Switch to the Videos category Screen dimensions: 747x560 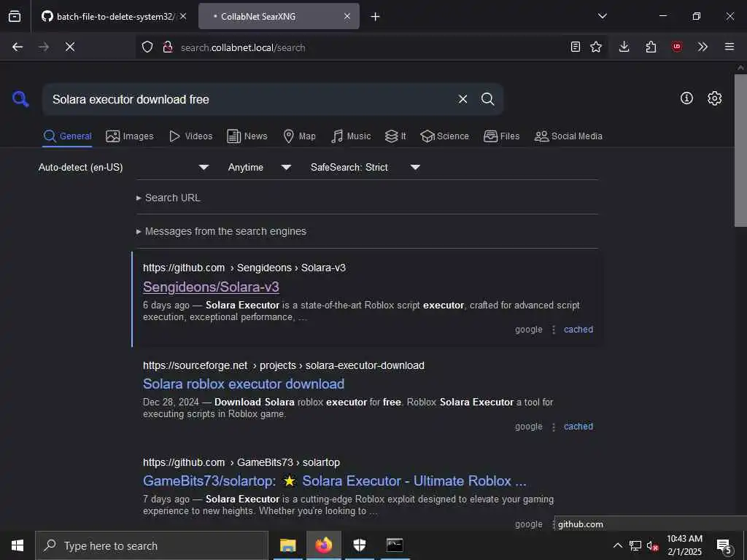point(190,136)
